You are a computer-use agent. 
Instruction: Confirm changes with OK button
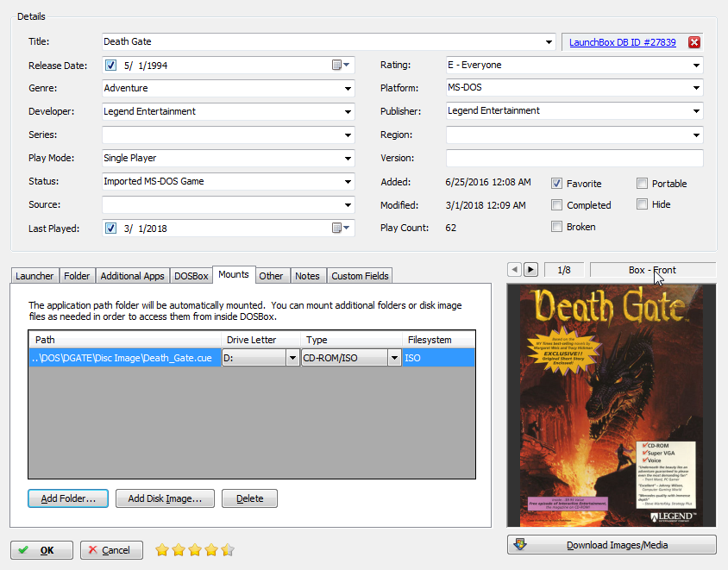pos(41,550)
